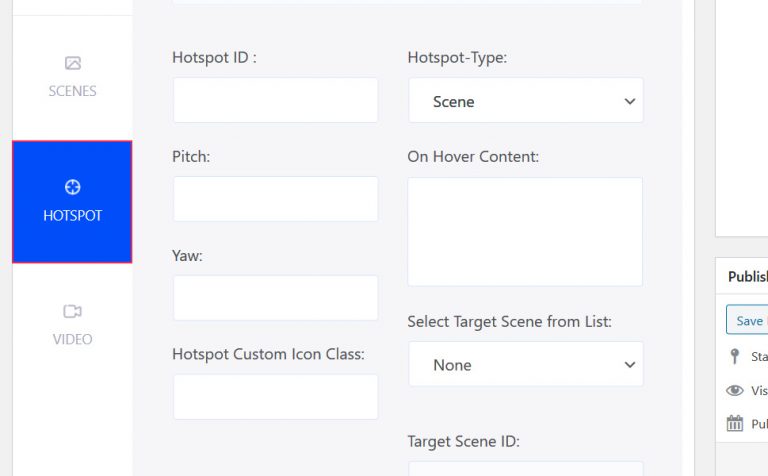Click the Hotspot Custom Icon Class field
The height and width of the screenshot is (476, 768).
275,397
